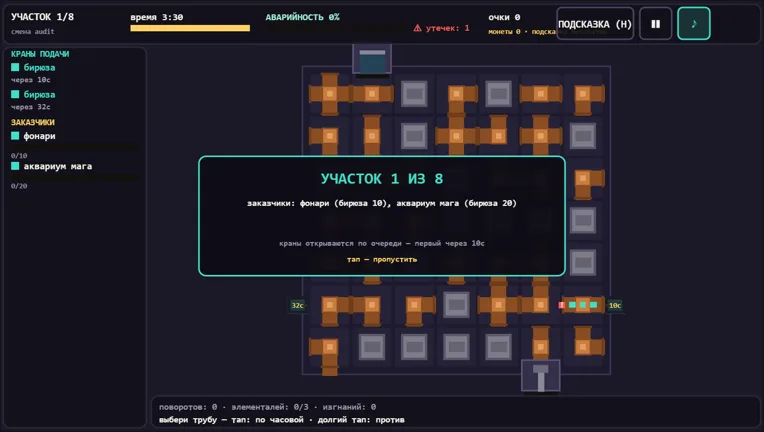Click the 'КРАНЫ ПОДАЧИ' heading
Image resolution: width=764 pixels, height=432 pixels.
coord(40,54)
